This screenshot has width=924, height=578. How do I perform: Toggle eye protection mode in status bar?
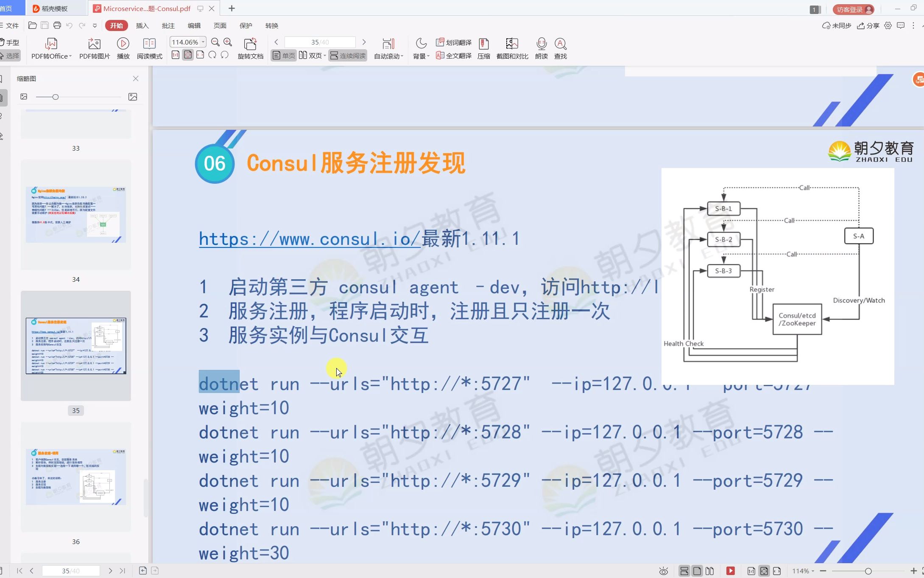(664, 571)
